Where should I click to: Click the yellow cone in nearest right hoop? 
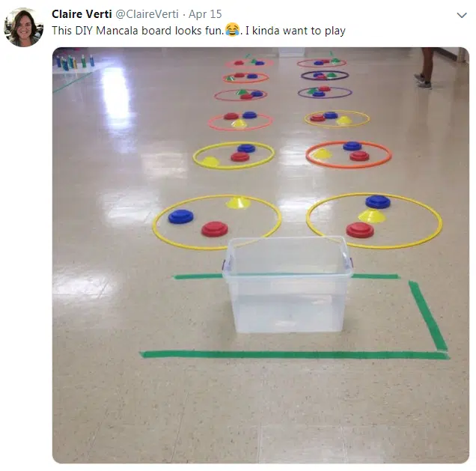pos(372,216)
